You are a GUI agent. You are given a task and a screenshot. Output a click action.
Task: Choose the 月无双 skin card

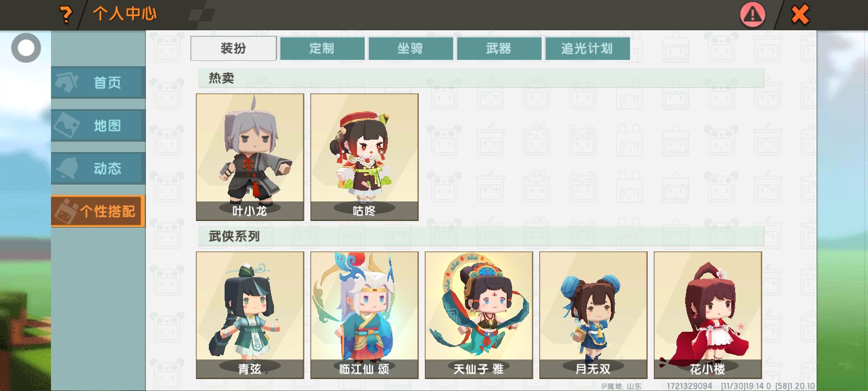click(593, 315)
